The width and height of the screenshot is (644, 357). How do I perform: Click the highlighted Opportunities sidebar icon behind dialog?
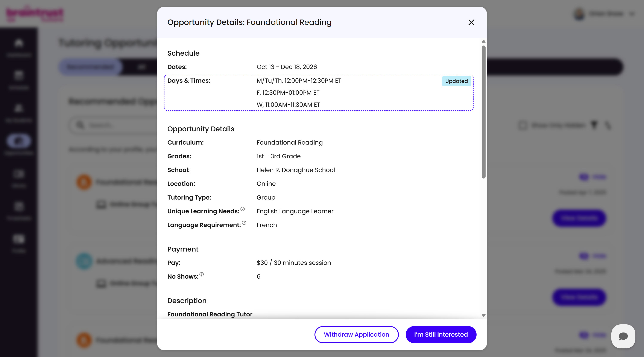pos(19,141)
